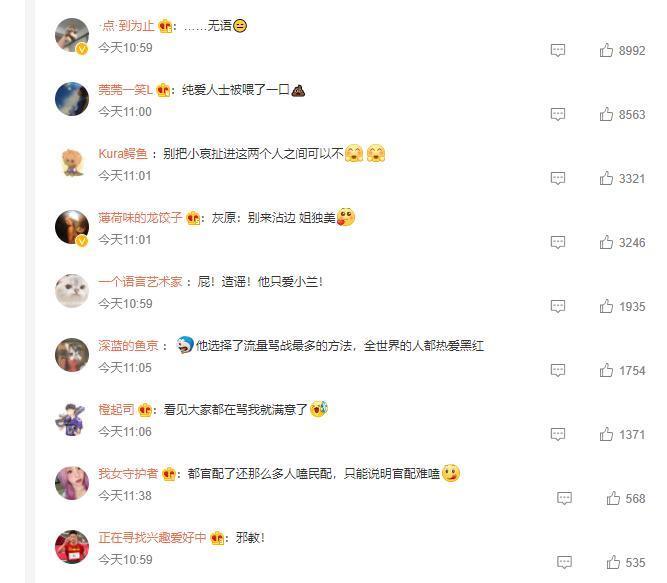667x583 pixels.
Task: Visit the 薄荷味的龙饺子 username link
Action: [x=140, y=218]
